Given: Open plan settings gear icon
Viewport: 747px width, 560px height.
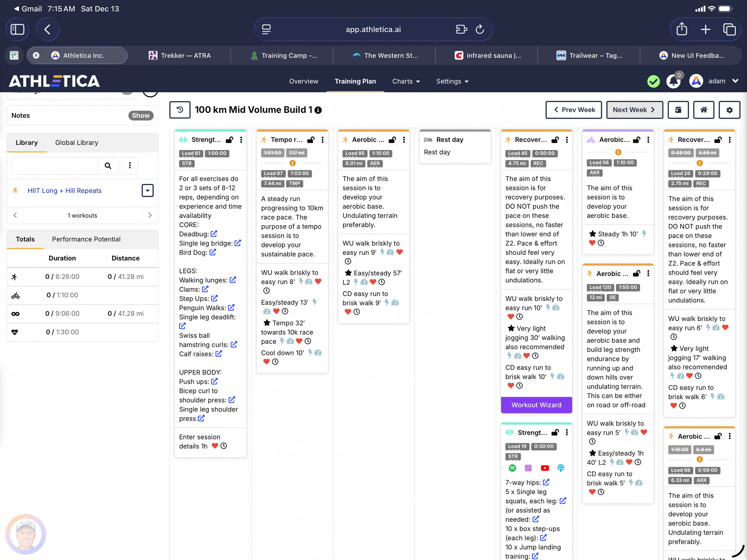Looking at the screenshot, I should [x=729, y=110].
